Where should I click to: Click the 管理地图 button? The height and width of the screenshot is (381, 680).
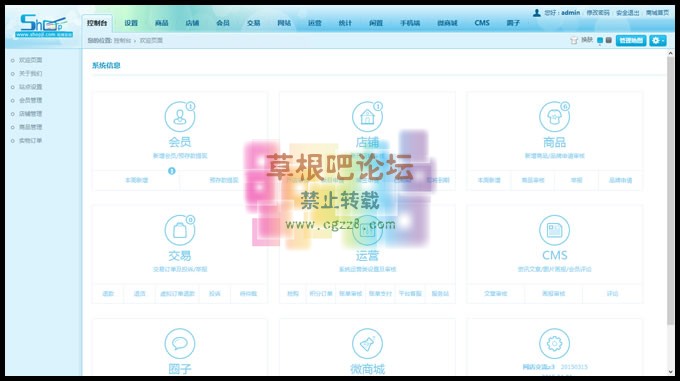631,40
